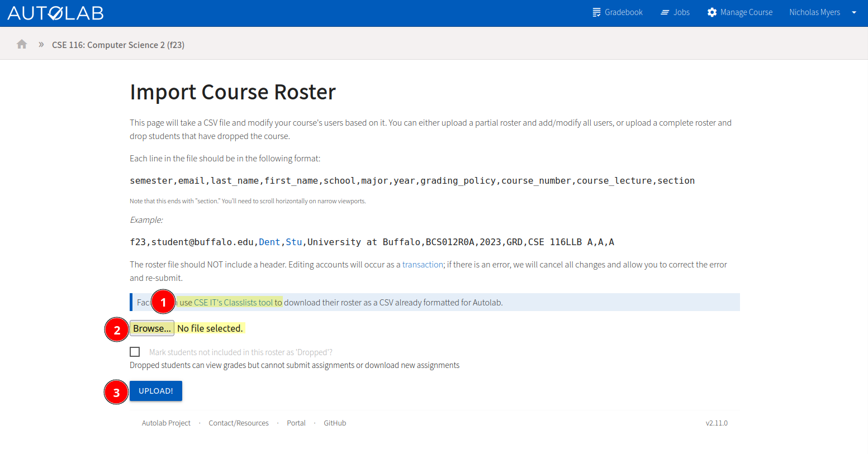Image resolution: width=868 pixels, height=454 pixels.
Task: Click the roster format line starting 'semester,email'
Action: click(412, 181)
